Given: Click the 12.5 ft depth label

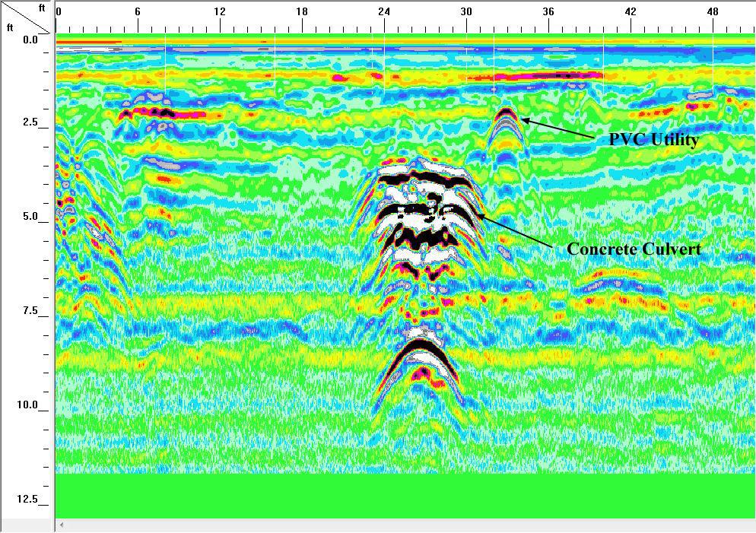Looking at the screenshot, I should [27, 499].
